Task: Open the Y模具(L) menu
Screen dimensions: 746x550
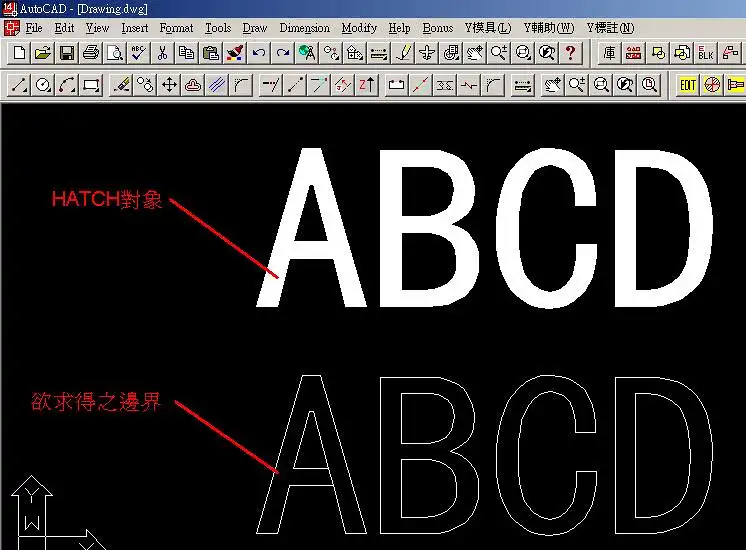Action: pos(488,28)
